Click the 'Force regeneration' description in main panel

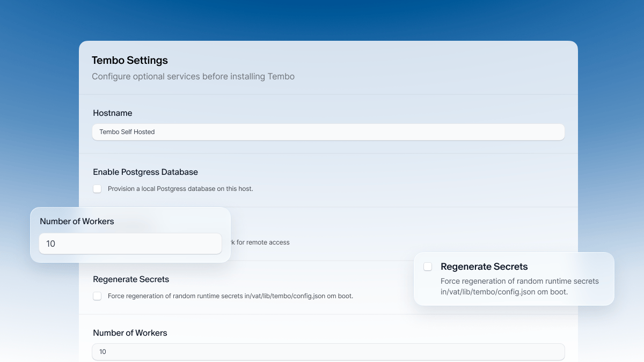(230, 296)
